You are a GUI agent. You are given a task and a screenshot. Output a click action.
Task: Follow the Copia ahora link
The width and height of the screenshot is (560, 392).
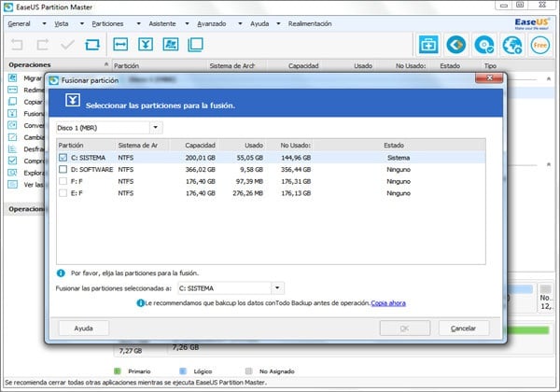[388, 303]
